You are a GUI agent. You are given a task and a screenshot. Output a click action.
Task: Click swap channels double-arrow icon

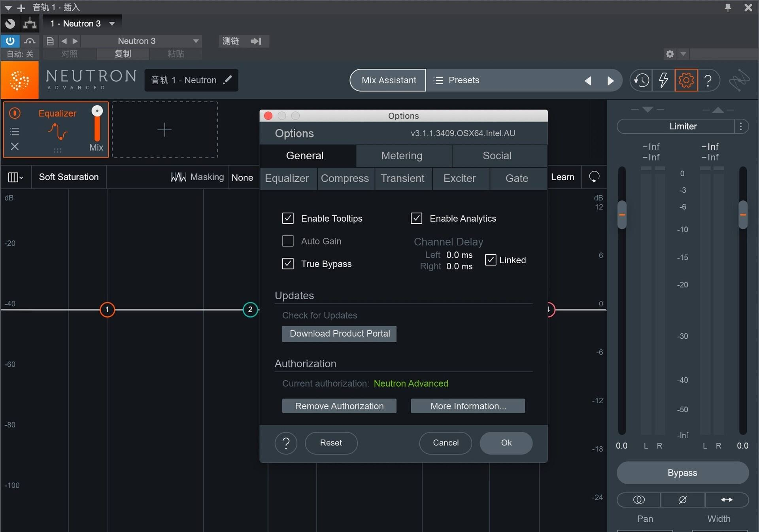click(727, 500)
